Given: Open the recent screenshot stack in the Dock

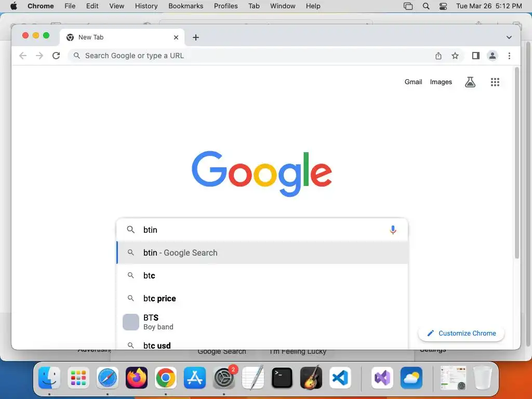Looking at the screenshot, I should click(x=453, y=378).
